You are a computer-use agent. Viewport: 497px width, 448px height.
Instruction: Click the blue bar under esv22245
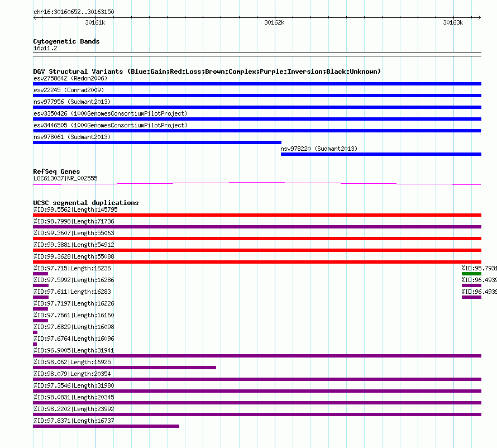click(257, 96)
